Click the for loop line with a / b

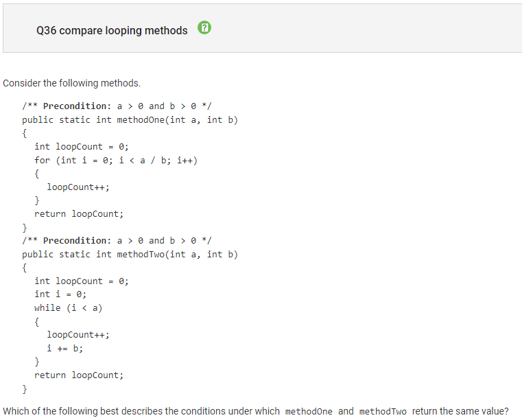coord(116,161)
